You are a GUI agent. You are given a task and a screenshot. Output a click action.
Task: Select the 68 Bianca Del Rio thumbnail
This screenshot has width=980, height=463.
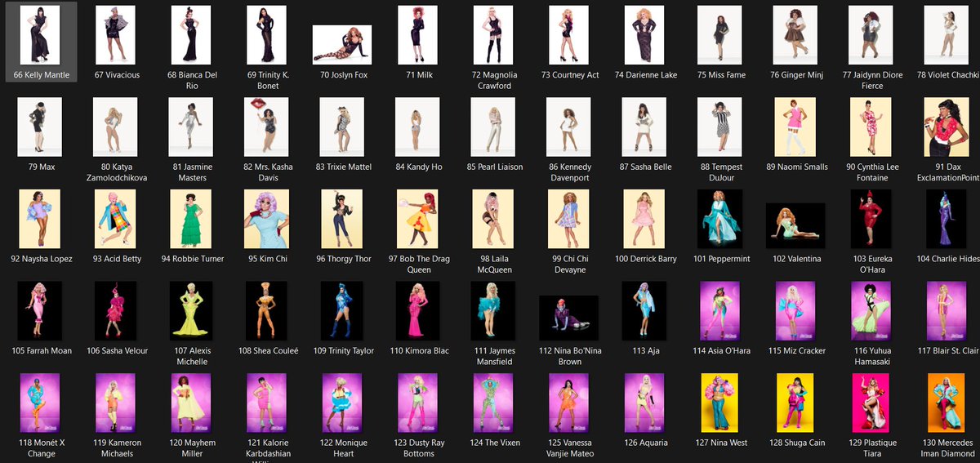[191, 35]
